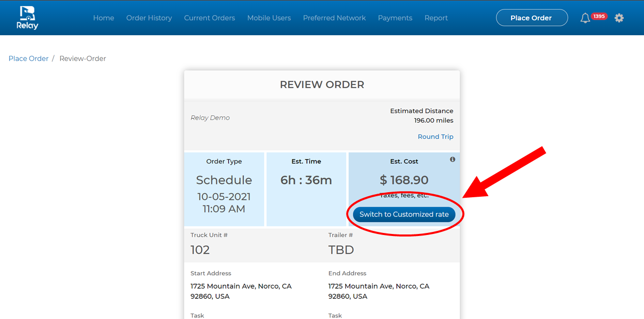Image resolution: width=644 pixels, height=319 pixels.
Task: Click the Est. Time 6h 36m tile
Action: click(x=306, y=189)
